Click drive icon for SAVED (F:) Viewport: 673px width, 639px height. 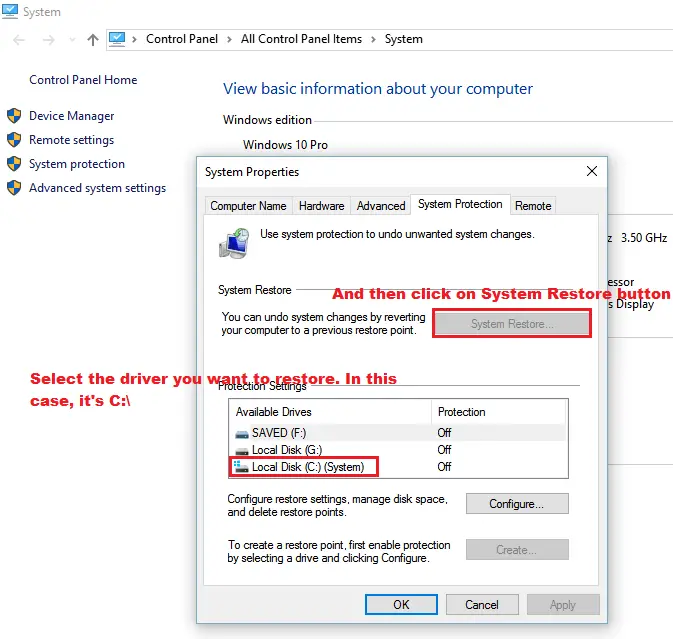pos(242,434)
